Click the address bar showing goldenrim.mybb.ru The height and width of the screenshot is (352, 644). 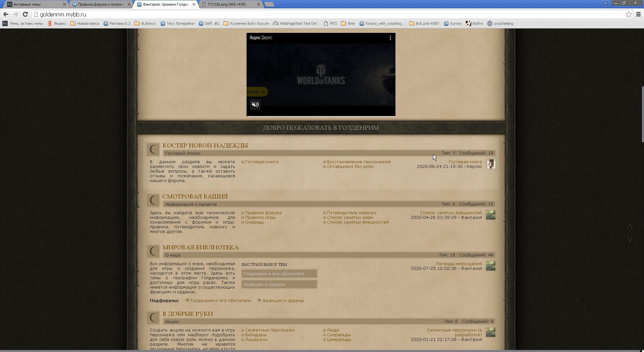329,14
